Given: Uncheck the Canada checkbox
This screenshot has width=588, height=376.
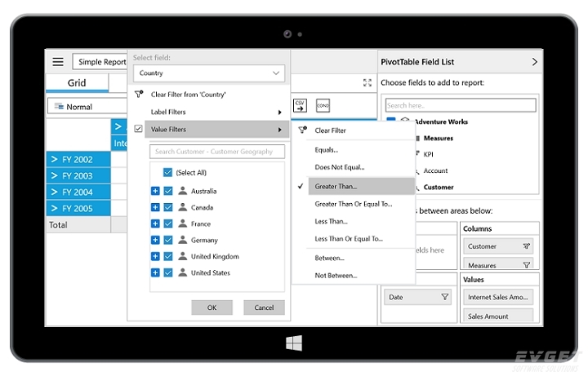Looking at the screenshot, I should [168, 207].
